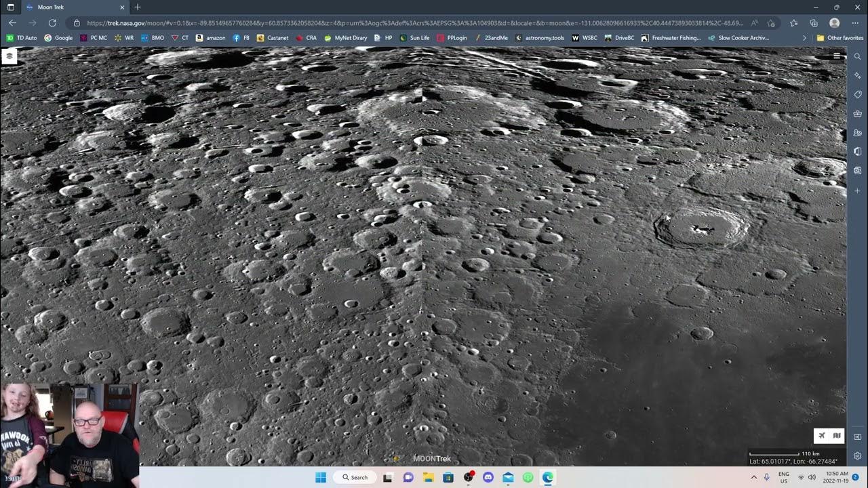
Task: Open amazon bookmark
Action: (210, 38)
